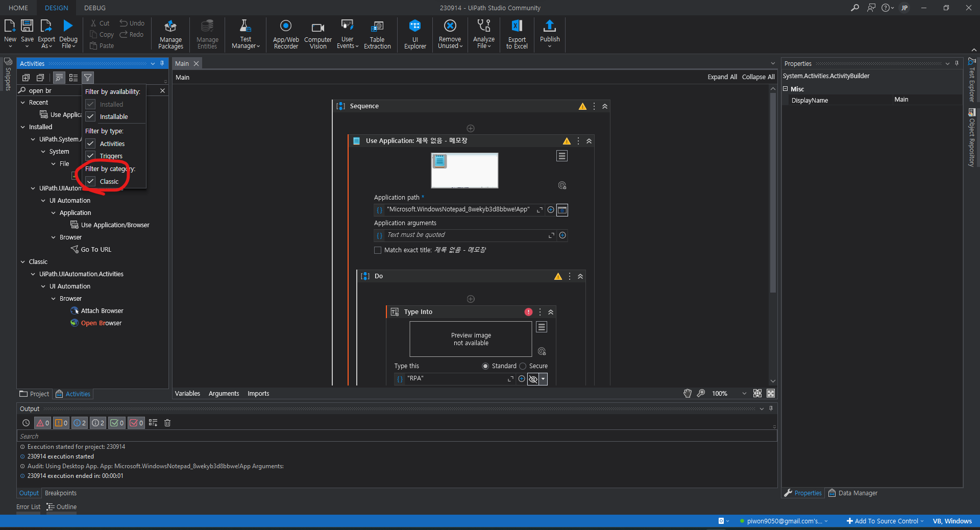The width and height of the screenshot is (980, 530).
Task: Click Collapse All in designer
Action: coord(758,77)
